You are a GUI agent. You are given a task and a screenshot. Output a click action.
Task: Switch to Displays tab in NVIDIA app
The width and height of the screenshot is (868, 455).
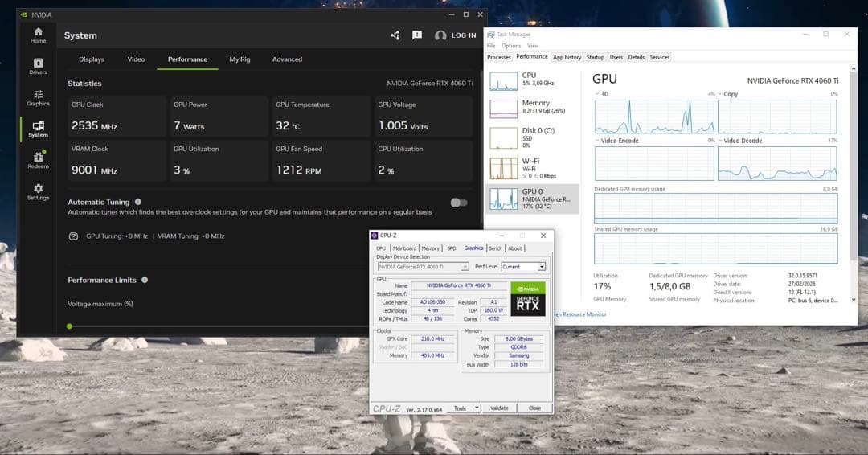pyautogui.click(x=92, y=59)
